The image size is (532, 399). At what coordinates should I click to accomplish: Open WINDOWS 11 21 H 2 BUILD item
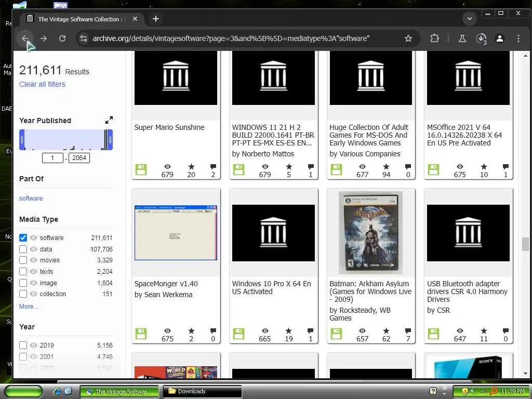tap(273, 135)
